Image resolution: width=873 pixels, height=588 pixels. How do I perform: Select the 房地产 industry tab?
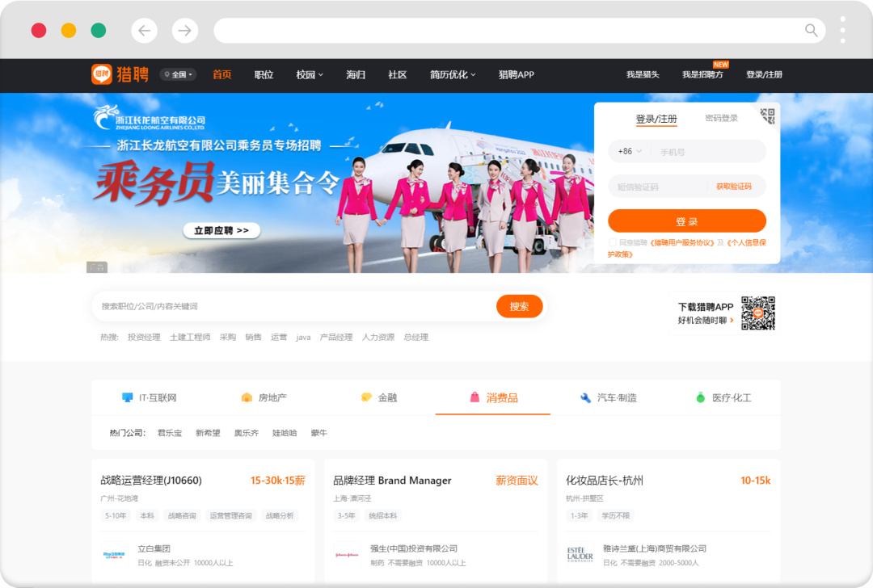(264, 397)
